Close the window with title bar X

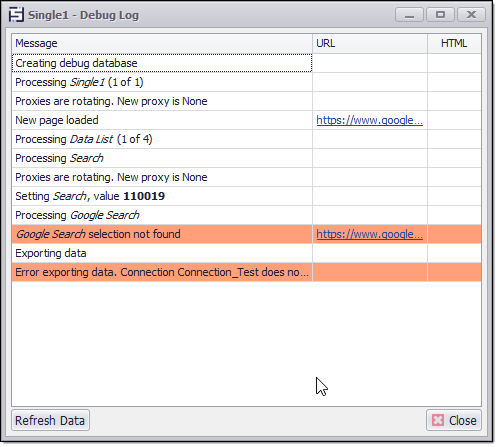pyautogui.click(x=471, y=15)
